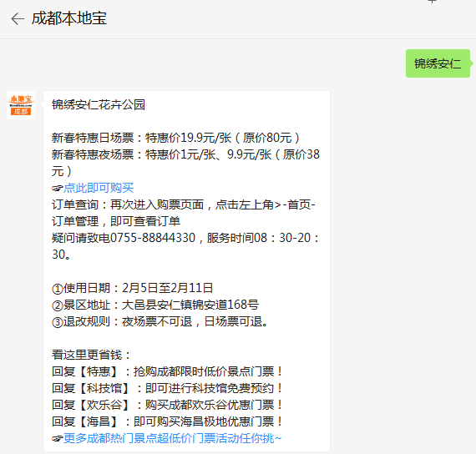Click the chat title 成都本地宝
476x454 pixels.
tap(69, 18)
